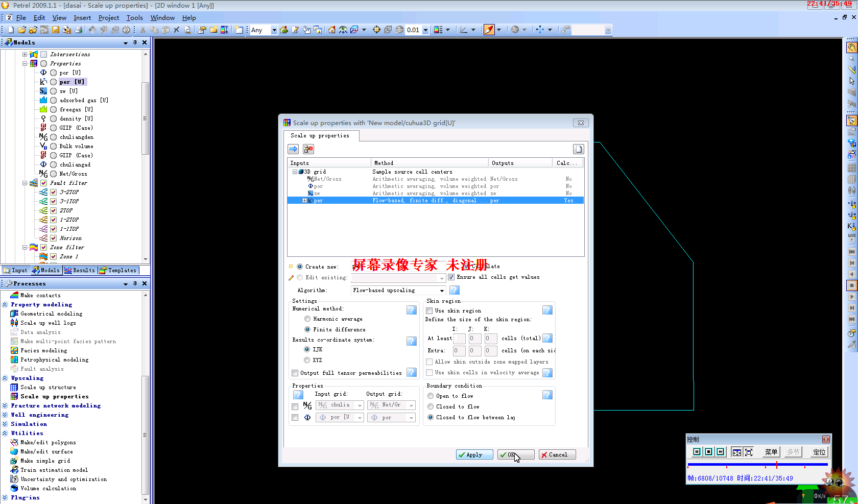The height and width of the screenshot is (504, 858).
Task: Click the 2D grid lines icon in right toolbar
Action: tap(851, 168)
